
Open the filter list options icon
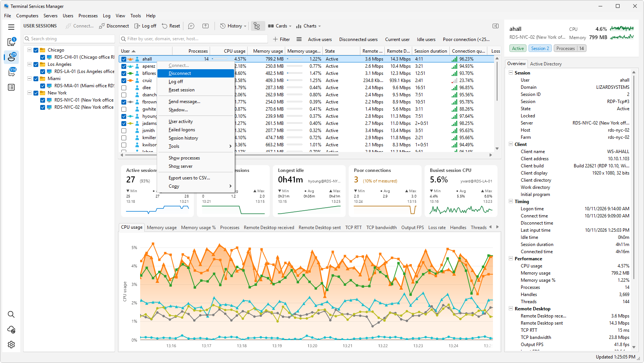coord(299,39)
